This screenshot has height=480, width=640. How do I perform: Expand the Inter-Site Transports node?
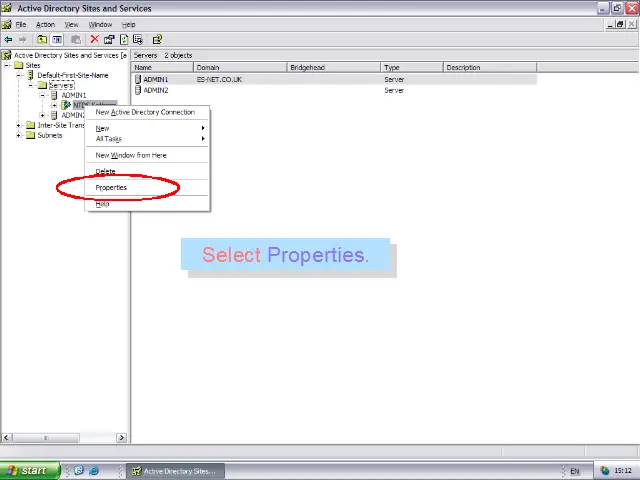[19, 125]
